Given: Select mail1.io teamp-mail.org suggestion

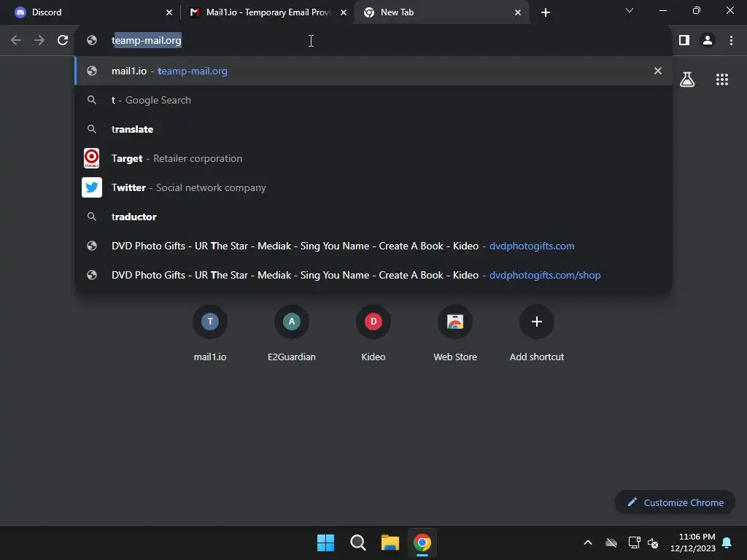Looking at the screenshot, I should point(373,71).
